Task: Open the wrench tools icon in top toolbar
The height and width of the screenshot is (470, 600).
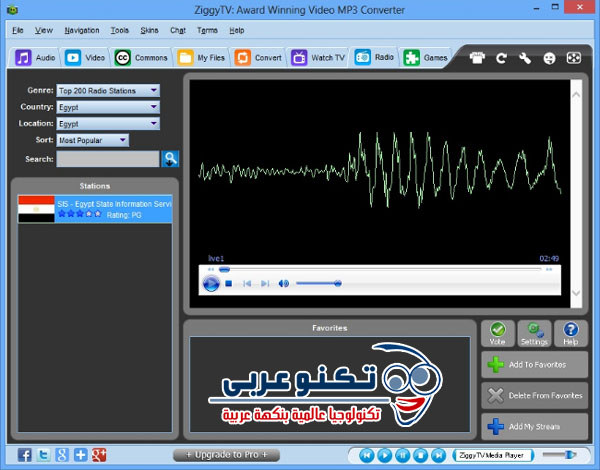Action: pos(525,58)
